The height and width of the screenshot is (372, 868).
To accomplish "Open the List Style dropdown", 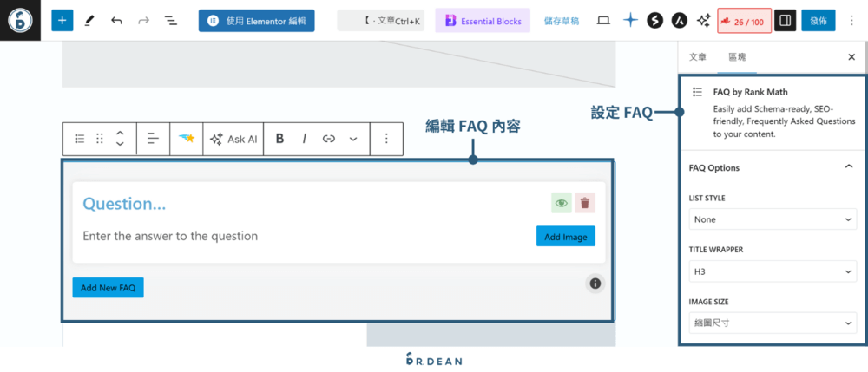I will tap(773, 219).
